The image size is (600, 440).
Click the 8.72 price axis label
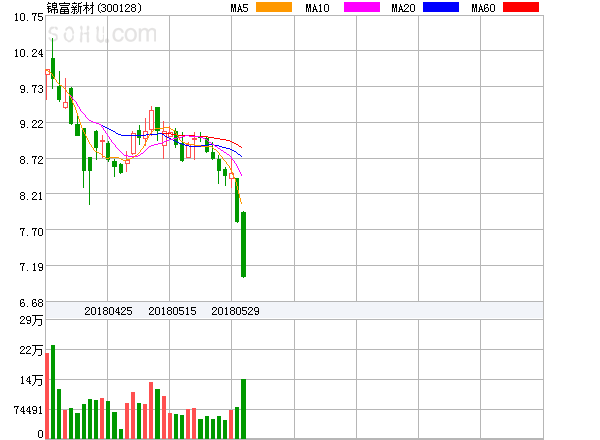point(31,160)
